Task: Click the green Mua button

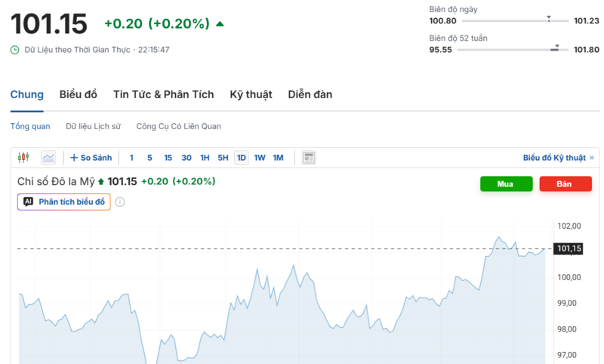Action: click(x=506, y=184)
